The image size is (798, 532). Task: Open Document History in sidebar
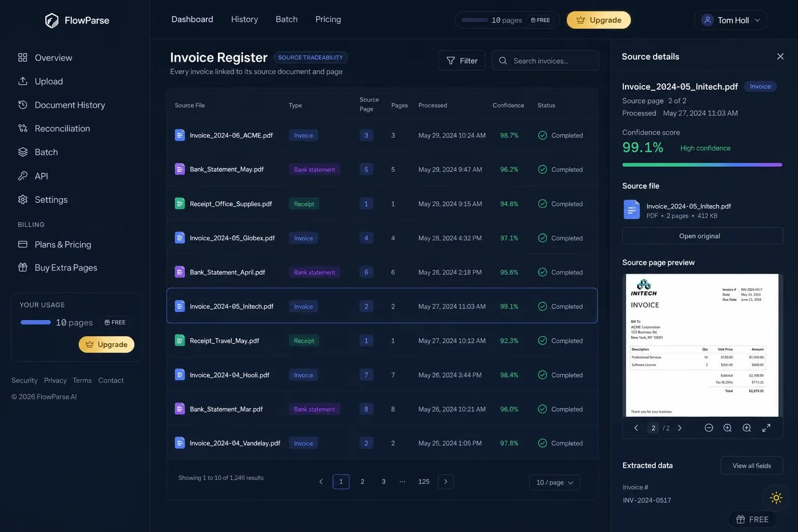coord(61,105)
